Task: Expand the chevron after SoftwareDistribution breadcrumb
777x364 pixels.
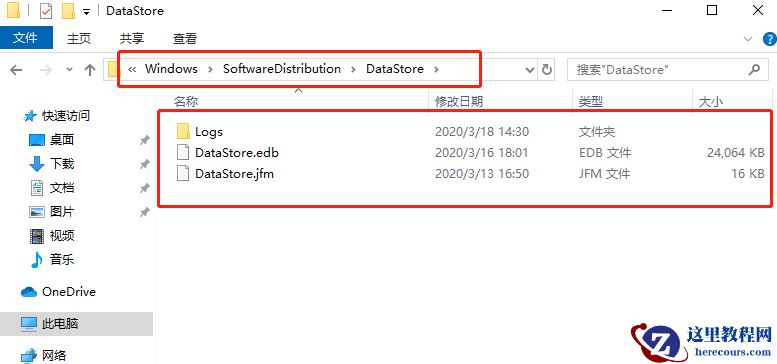Action: coord(353,69)
